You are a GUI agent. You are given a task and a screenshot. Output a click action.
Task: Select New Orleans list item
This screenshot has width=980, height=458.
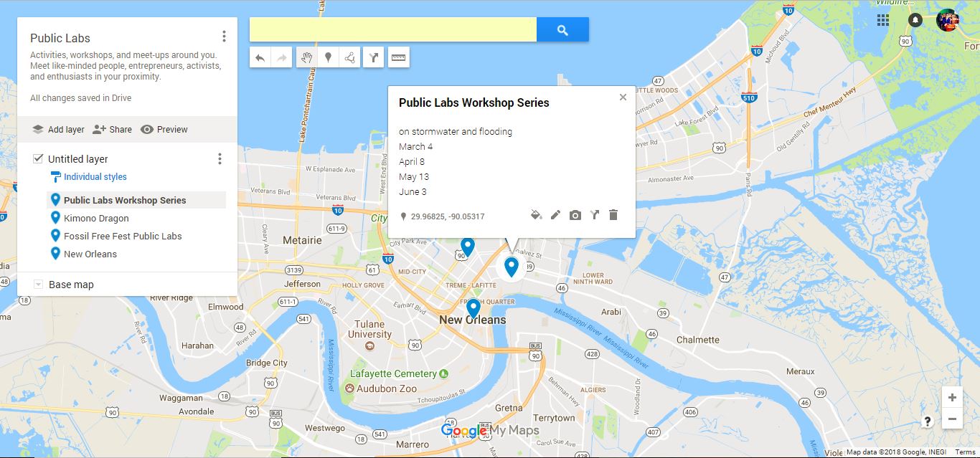tap(136, 254)
